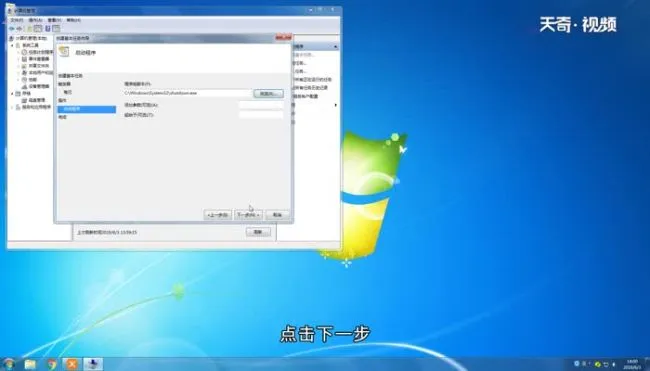
Task: Open the Windows Start orb
Action: 8,364
